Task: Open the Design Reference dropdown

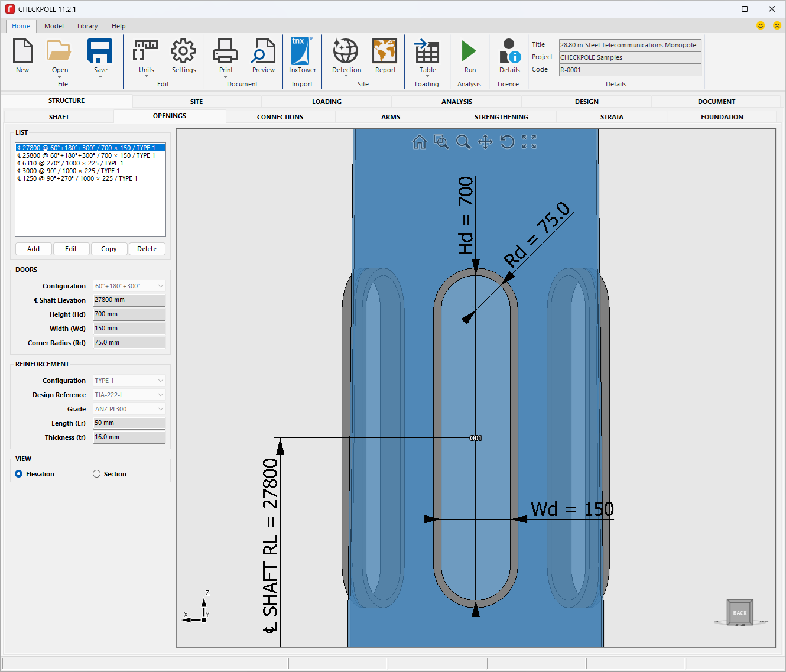Action: 160,395
